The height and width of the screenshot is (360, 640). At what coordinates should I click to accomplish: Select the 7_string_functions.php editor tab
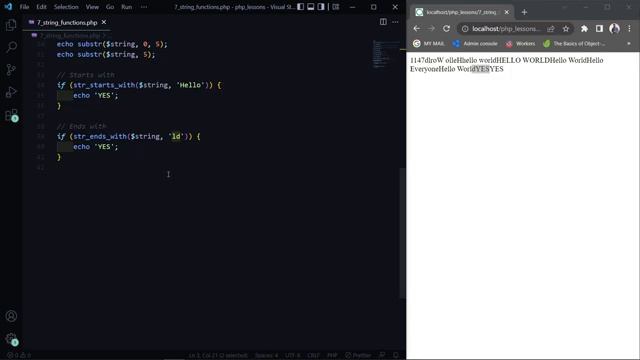[x=67, y=22]
